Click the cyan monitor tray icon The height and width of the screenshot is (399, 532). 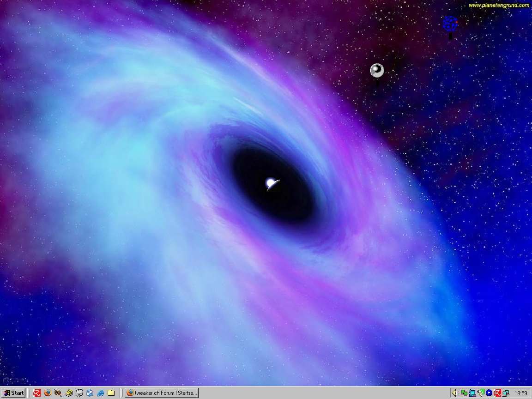point(472,393)
